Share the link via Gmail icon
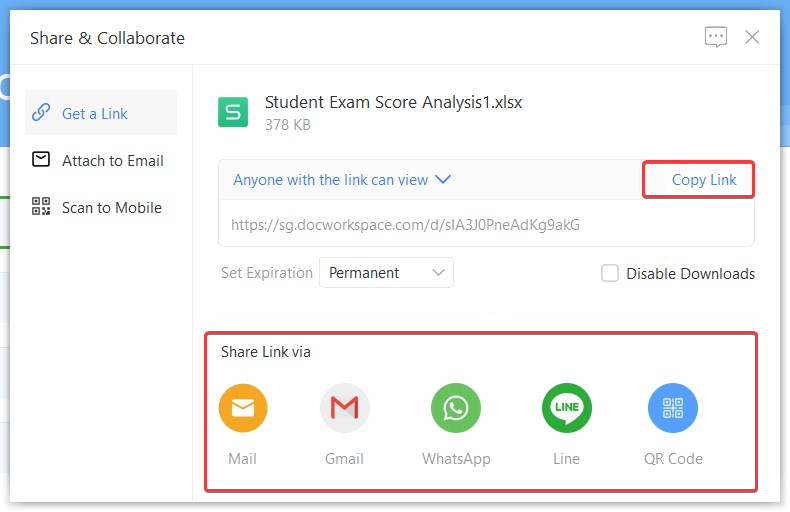Image resolution: width=790 pixels, height=512 pixels. coord(344,408)
